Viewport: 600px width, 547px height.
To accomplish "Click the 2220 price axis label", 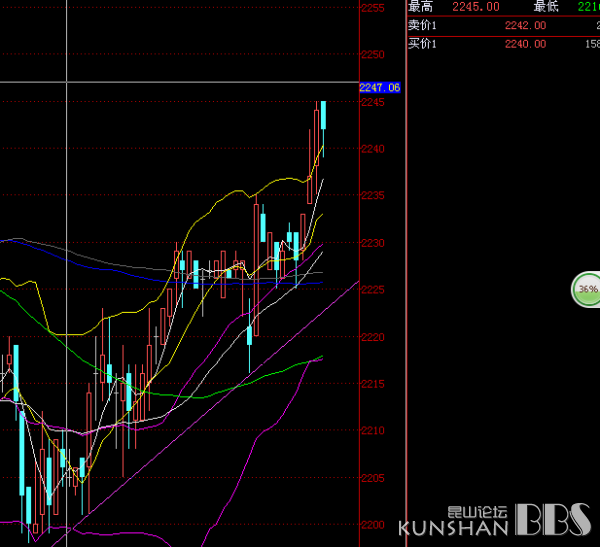I will pyautogui.click(x=373, y=337).
